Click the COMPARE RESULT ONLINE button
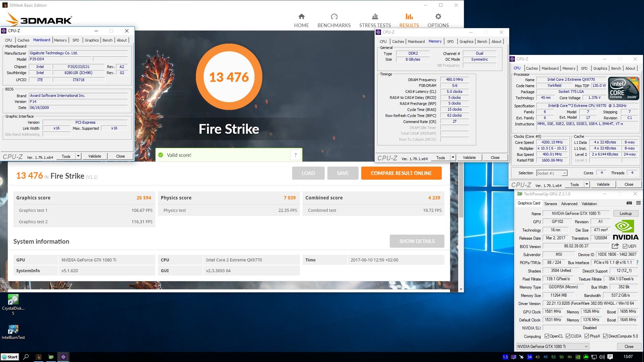644x362 pixels. point(401,173)
